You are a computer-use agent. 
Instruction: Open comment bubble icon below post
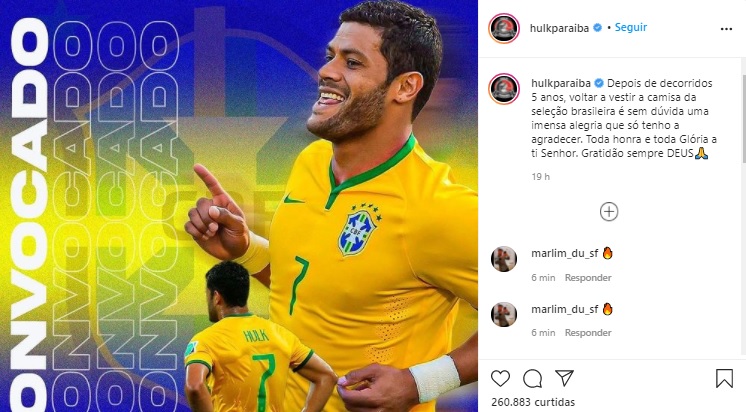pyautogui.click(x=532, y=379)
